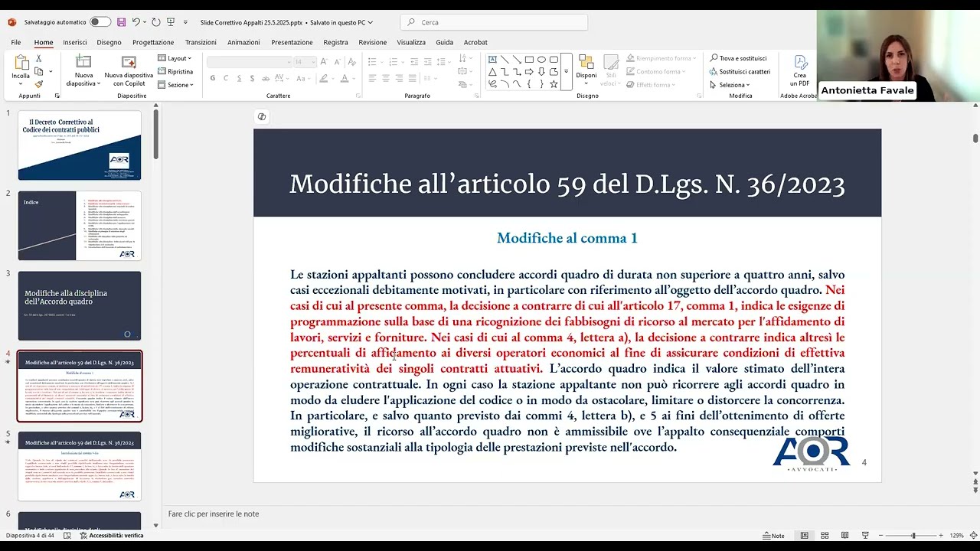The image size is (980, 551).
Task: Click the Undo arrow icon
Action: coord(136,22)
